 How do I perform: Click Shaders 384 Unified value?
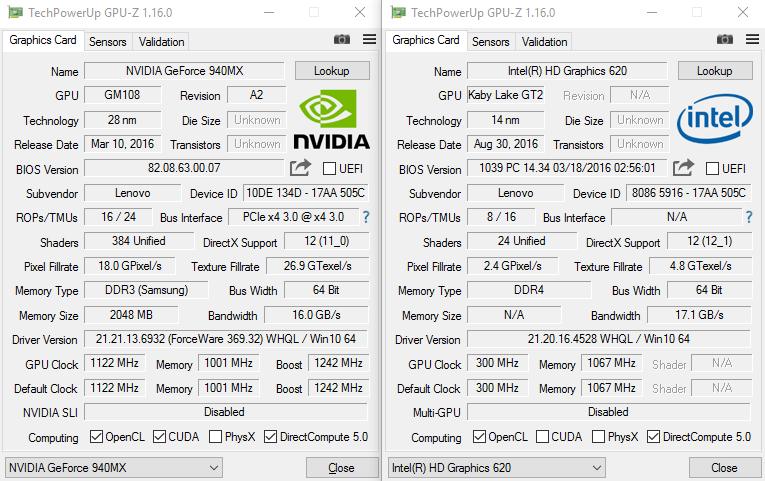pyautogui.click(x=139, y=241)
